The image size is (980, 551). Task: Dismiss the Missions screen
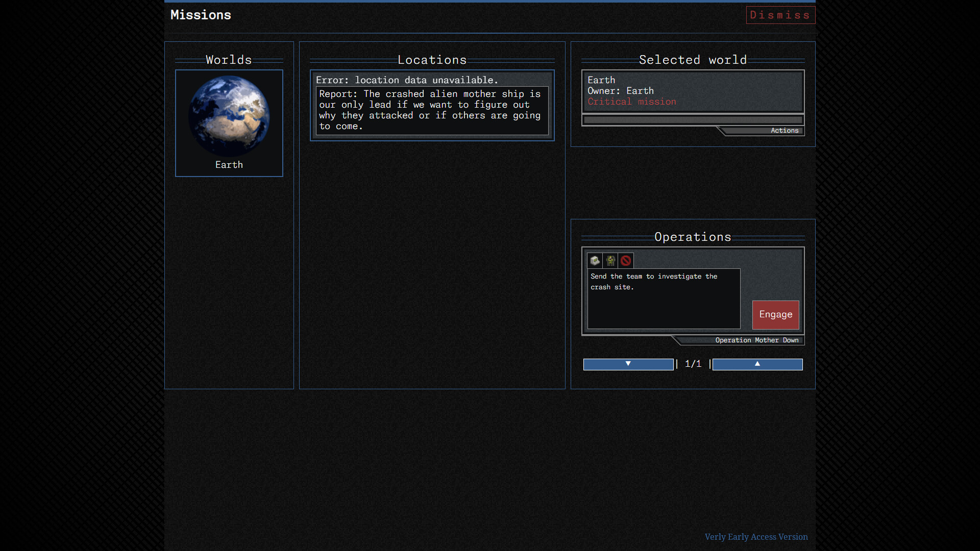tap(780, 15)
